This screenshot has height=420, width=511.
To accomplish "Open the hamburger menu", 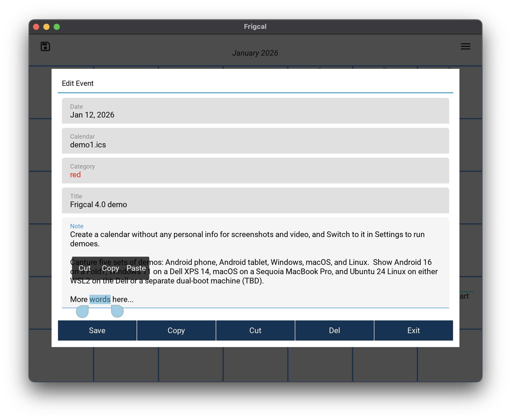I will pos(465,46).
